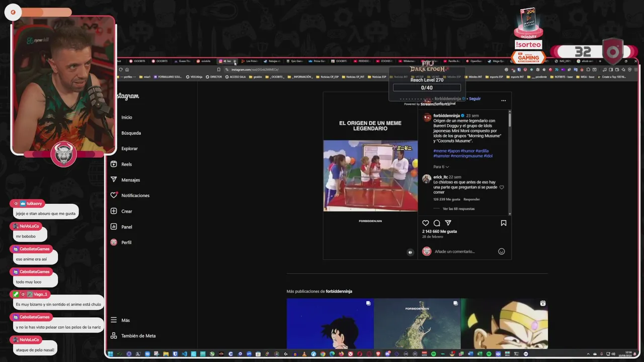Open the esports ESP bookmarks folder
644x362 pixels.
point(494,77)
